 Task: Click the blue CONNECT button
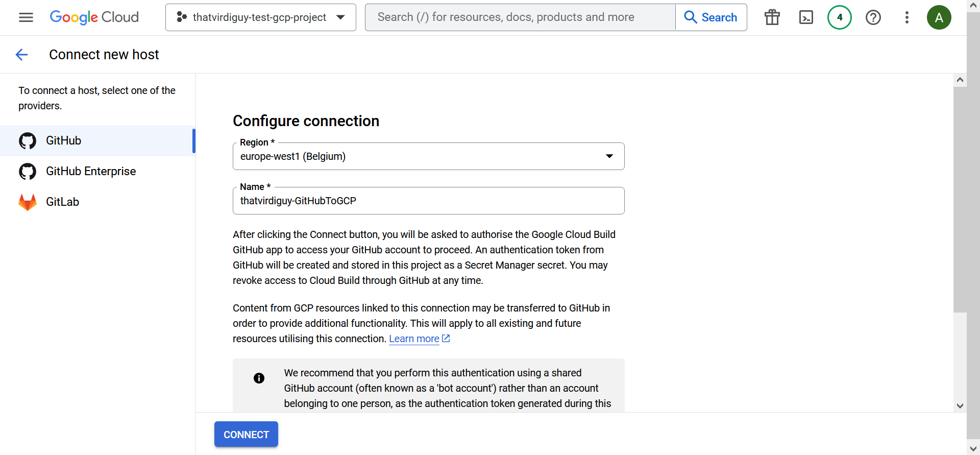(246, 434)
